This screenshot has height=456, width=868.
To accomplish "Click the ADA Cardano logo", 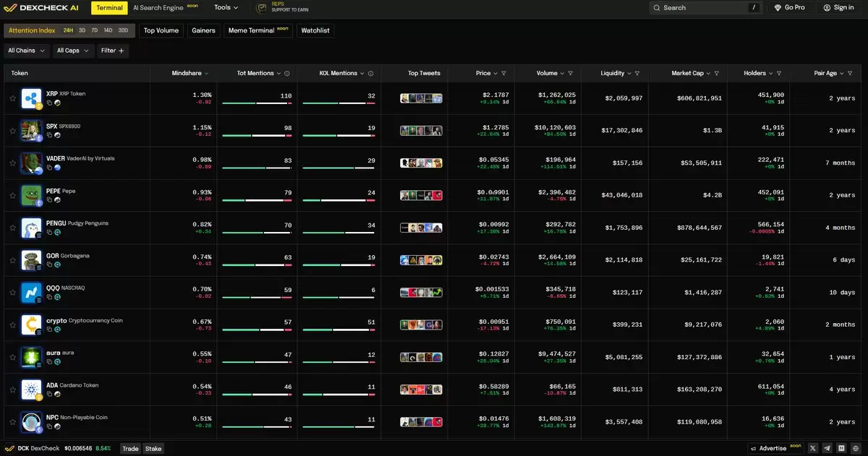I will (x=31, y=390).
